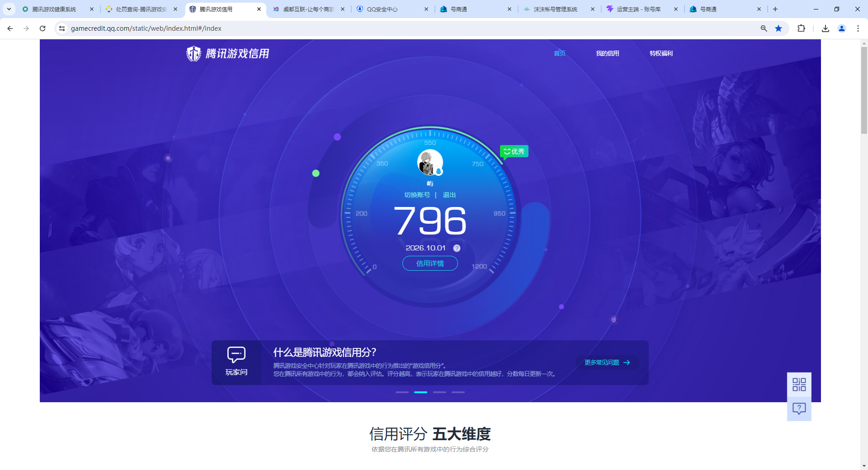
Task: Click the 退出 logout link
Action: click(x=449, y=195)
